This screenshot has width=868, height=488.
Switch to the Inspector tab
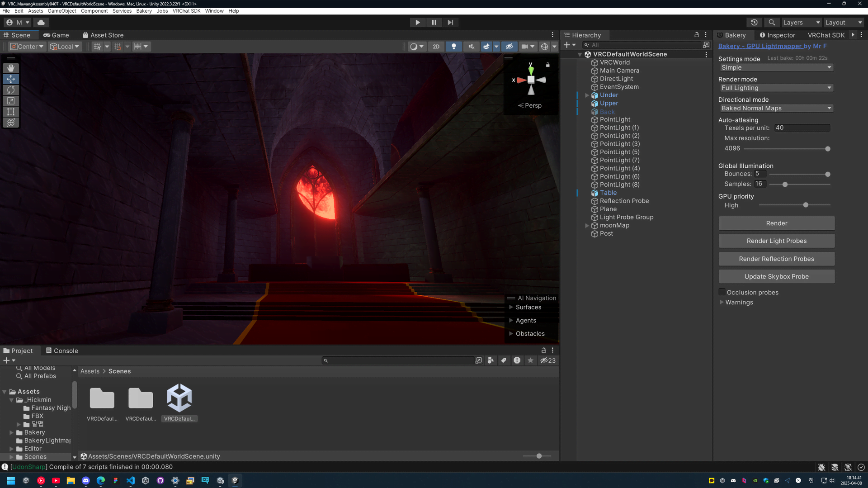777,35
